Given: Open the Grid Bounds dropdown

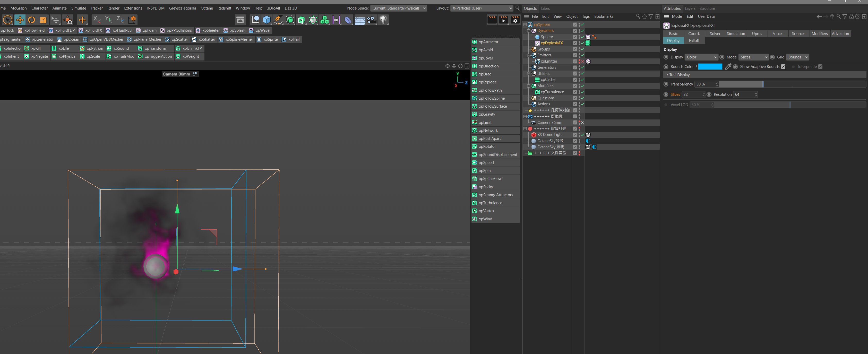Looking at the screenshot, I should 797,57.
